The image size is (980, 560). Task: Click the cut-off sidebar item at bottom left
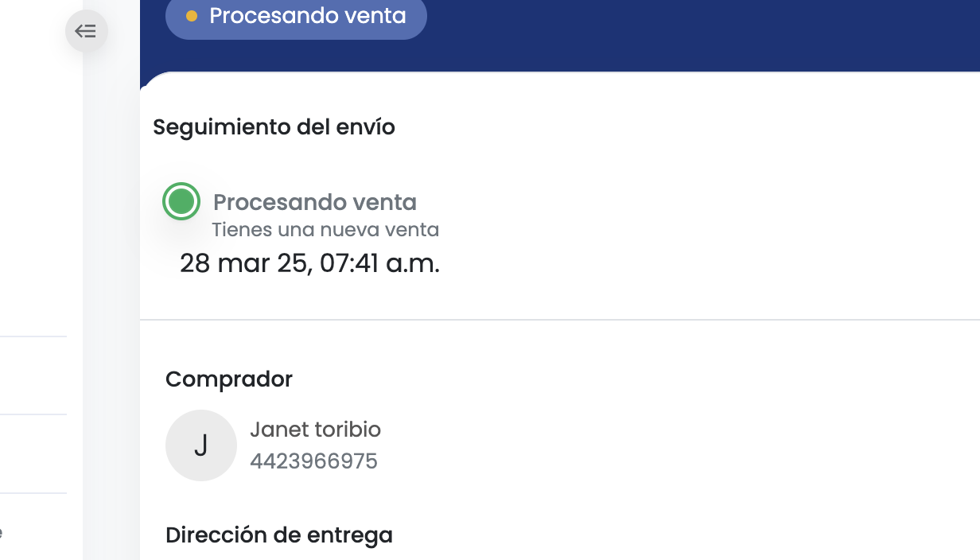tap(2, 532)
